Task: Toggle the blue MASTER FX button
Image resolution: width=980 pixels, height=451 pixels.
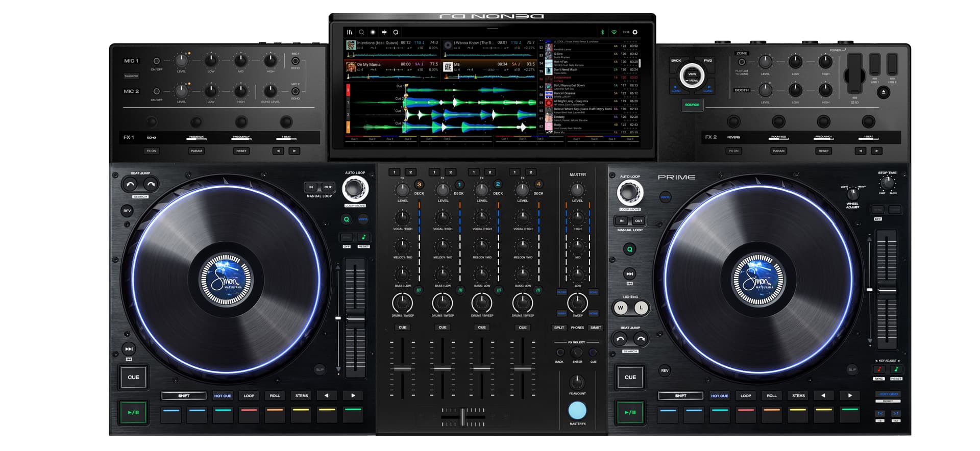Action: [x=577, y=410]
